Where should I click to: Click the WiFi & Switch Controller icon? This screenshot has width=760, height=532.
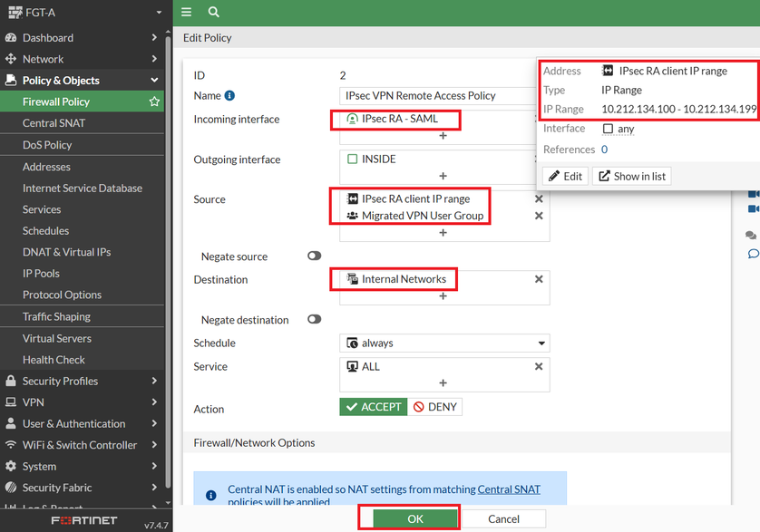point(11,445)
